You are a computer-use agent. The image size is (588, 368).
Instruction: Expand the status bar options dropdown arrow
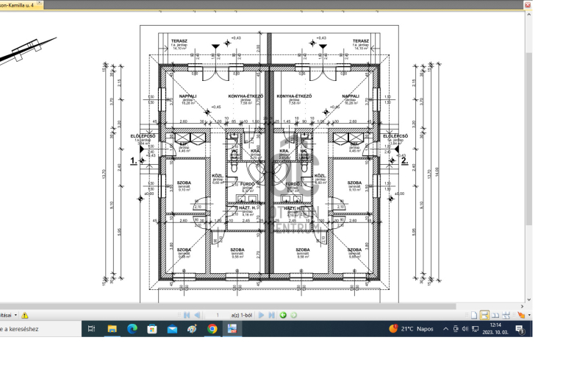pos(529,315)
